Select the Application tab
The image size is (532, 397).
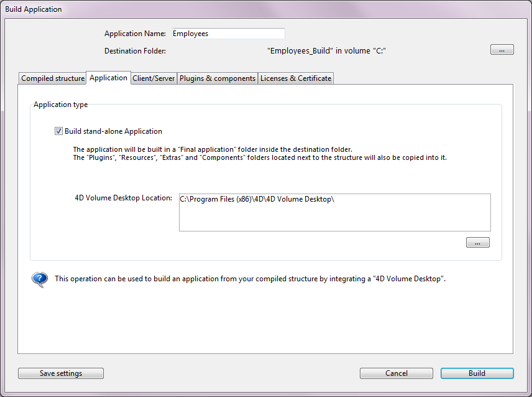click(x=108, y=78)
